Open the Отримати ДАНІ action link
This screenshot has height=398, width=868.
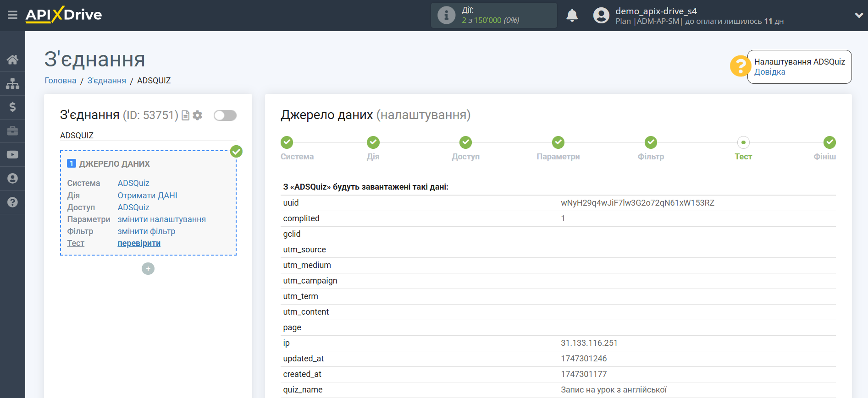(x=147, y=196)
